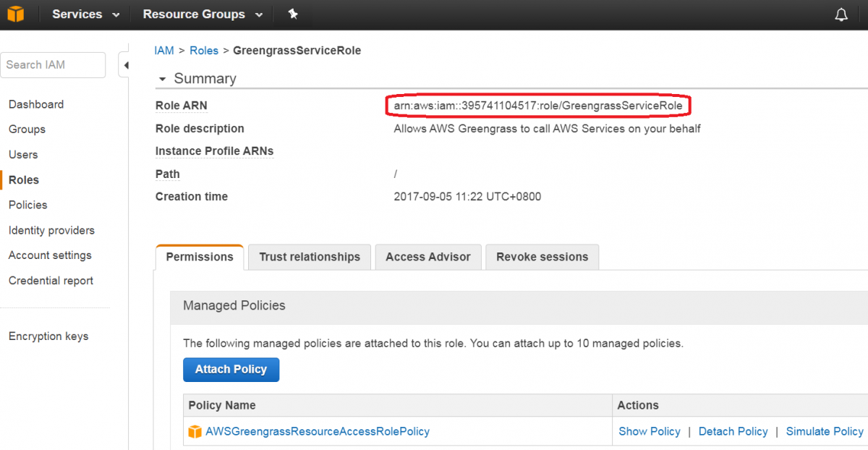Select Revoke sessions tab
The image size is (868, 450).
(x=542, y=257)
